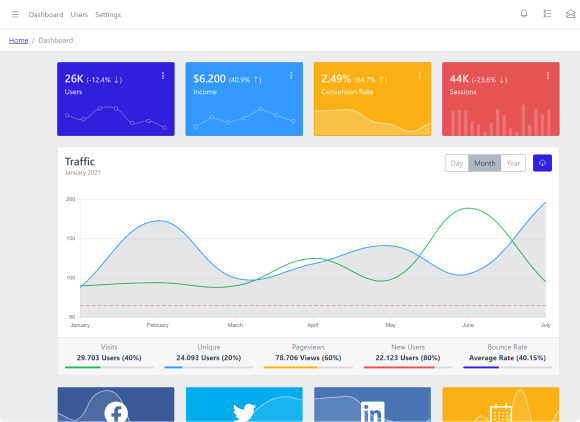Click the download button in Traffic card
580x422 pixels.
(542, 163)
